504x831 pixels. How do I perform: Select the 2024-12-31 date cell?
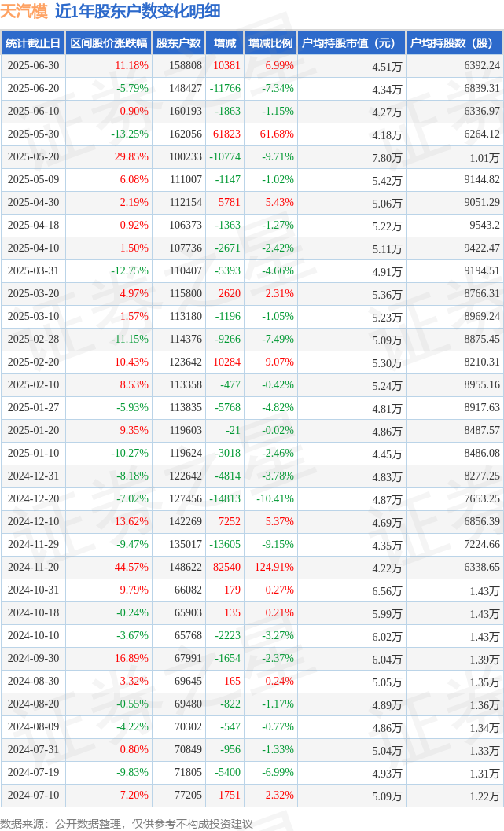coord(33,476)
